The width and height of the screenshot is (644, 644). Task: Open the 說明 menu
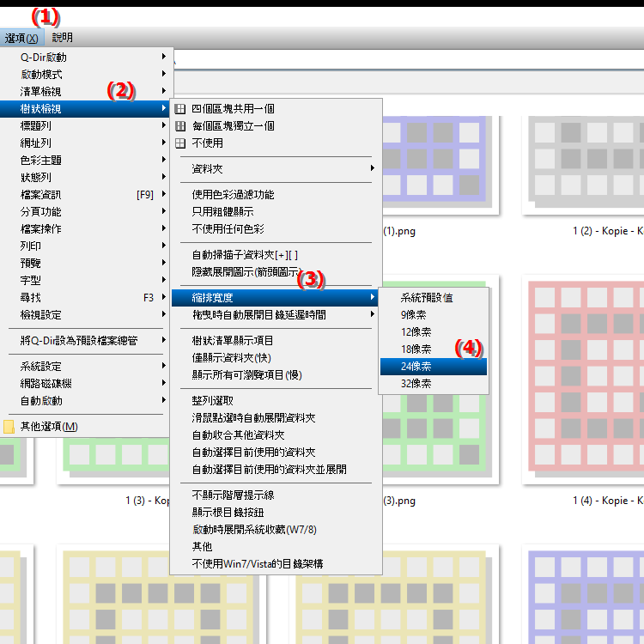(62, 38)
